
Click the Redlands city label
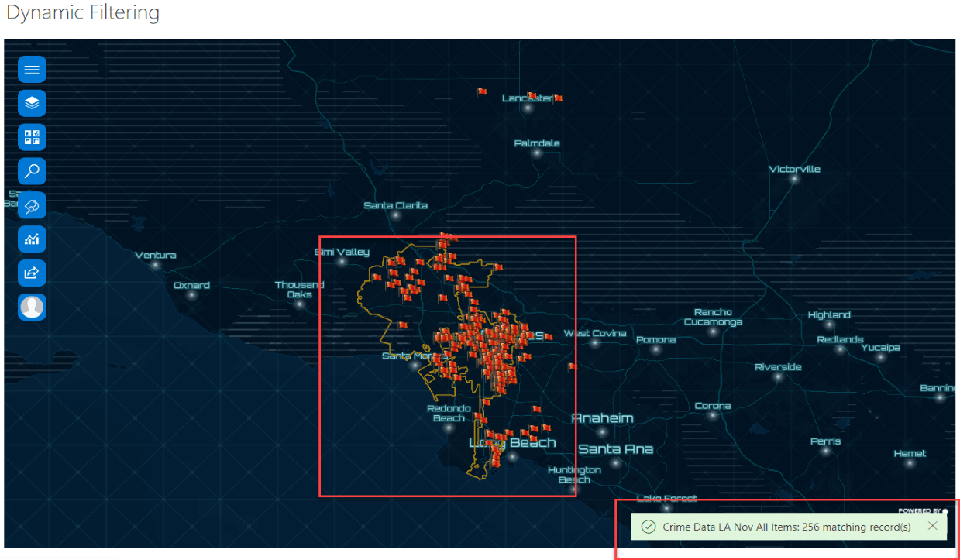point(840,339)
